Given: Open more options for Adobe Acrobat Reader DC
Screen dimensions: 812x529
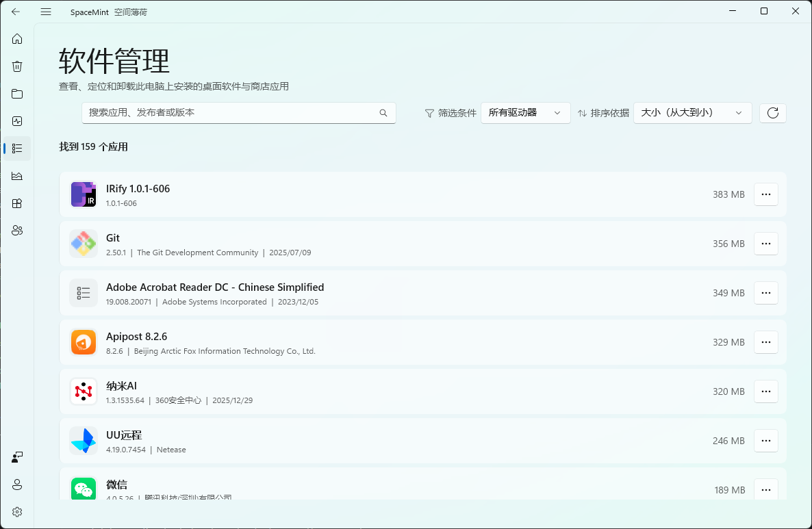Looking at the screenshot, I should [x=766, y=293].
